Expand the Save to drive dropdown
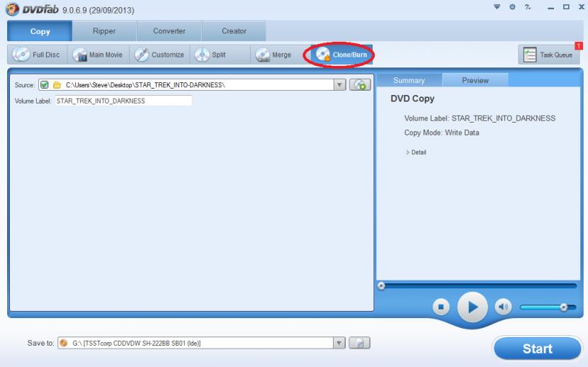This screenshot has width=588, height=367. pos(339,343)
